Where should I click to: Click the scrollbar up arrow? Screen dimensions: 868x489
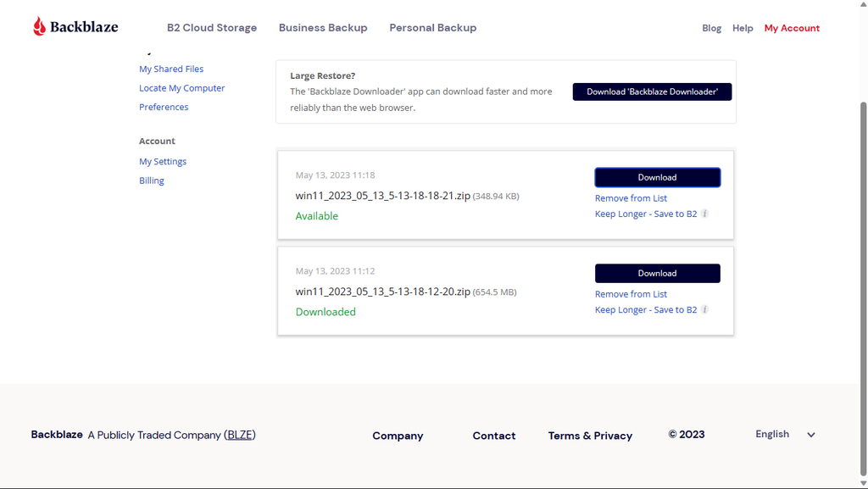coord(861,5)
